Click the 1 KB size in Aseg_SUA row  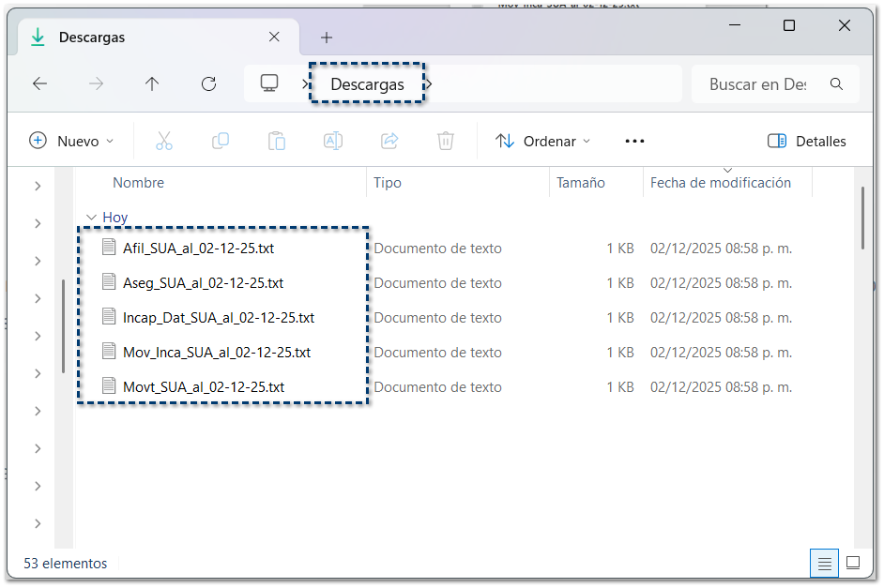coord(620,282)
